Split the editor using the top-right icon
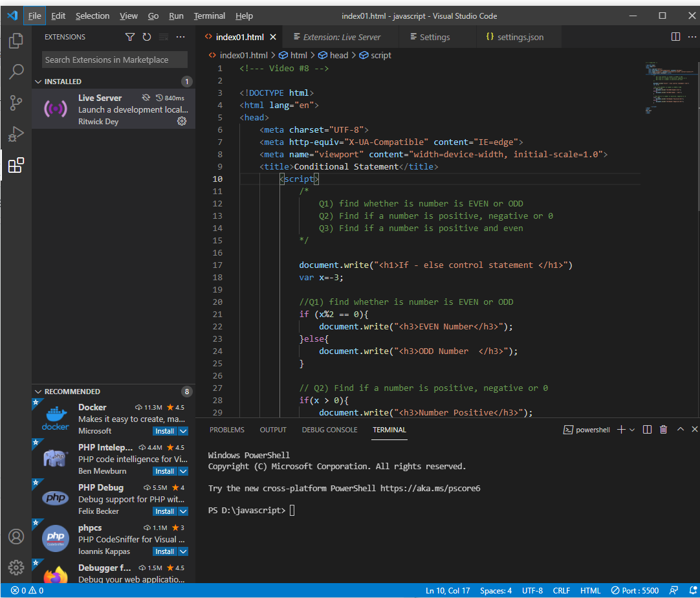 tap(675, 37)
